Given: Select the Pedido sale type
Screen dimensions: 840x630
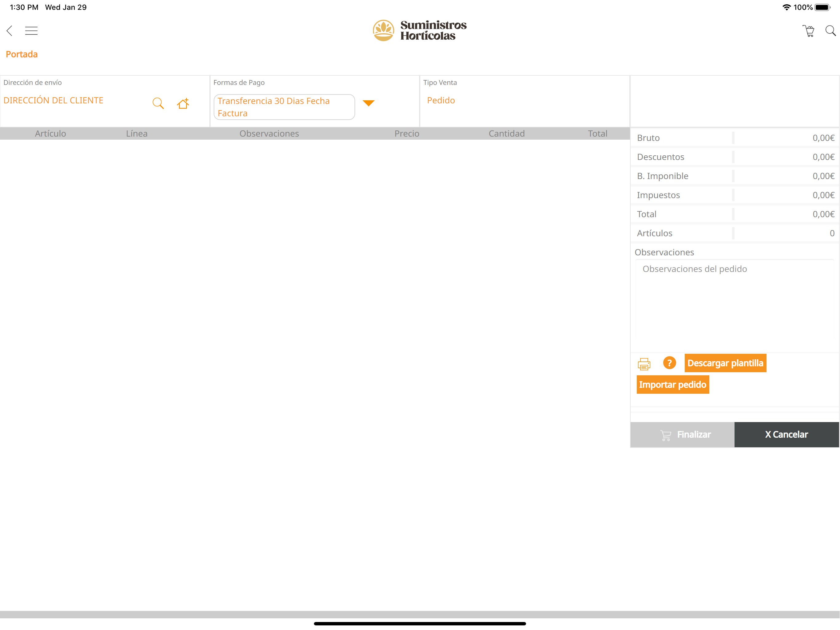Looking at the screenshot, I should [x=441, y=100].
